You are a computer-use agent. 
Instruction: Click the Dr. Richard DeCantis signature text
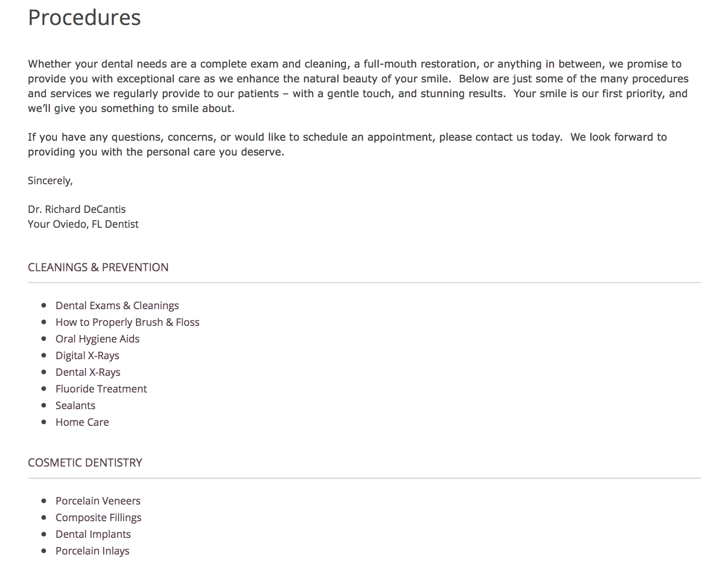pos(77,209)
